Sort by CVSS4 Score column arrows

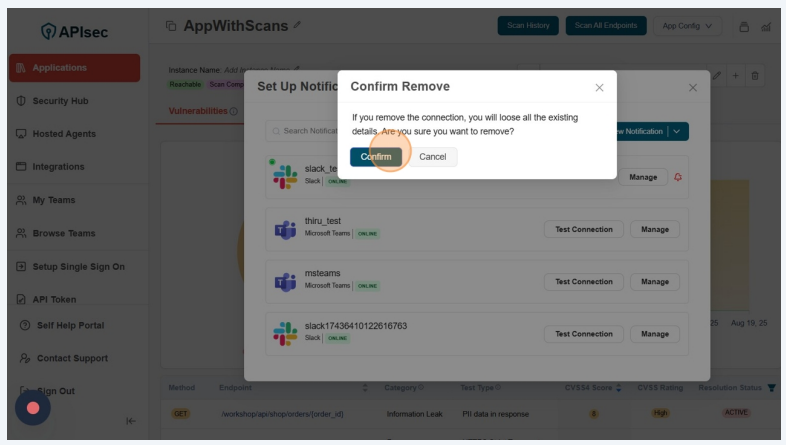619,388
